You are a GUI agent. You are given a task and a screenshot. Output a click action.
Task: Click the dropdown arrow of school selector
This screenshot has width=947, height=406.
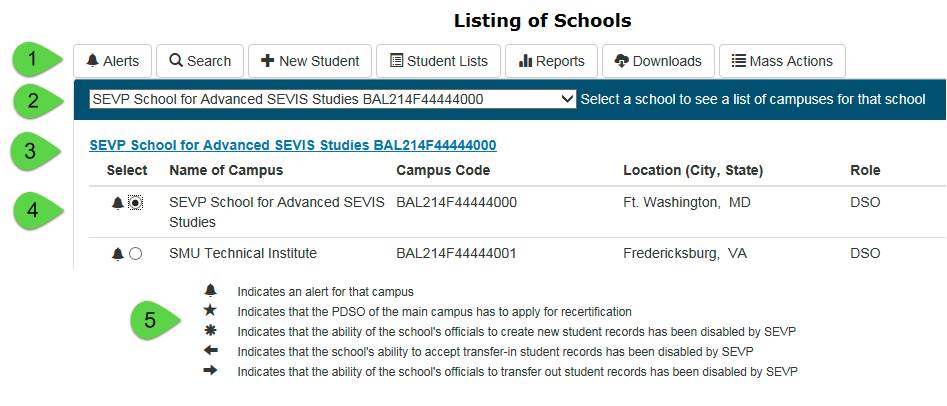pos(567,99)
